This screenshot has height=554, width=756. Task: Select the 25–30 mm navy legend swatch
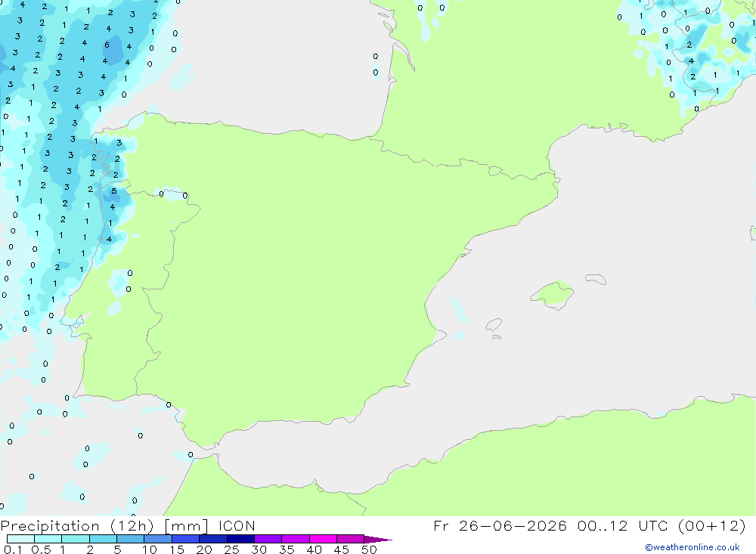(240, 539)
